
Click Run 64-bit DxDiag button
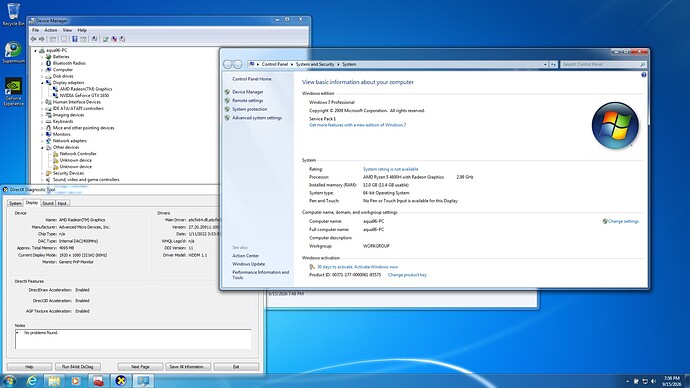[x=77, y=366]
